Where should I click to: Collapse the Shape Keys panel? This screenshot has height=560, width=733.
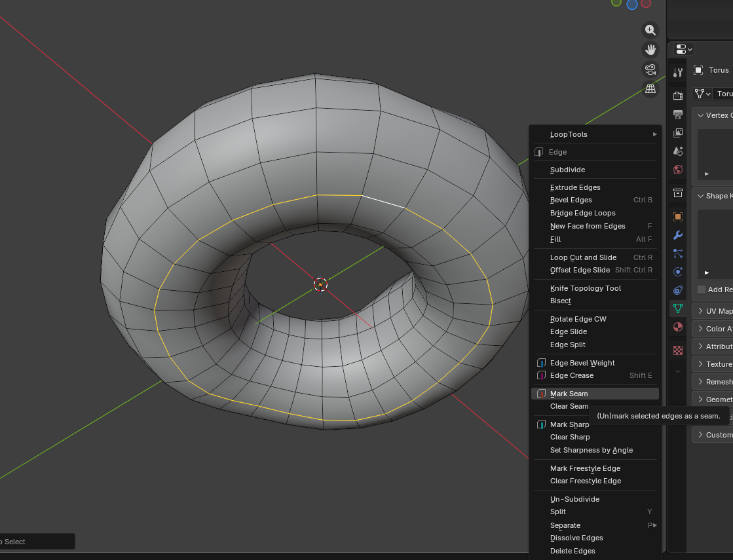(700, 196)
